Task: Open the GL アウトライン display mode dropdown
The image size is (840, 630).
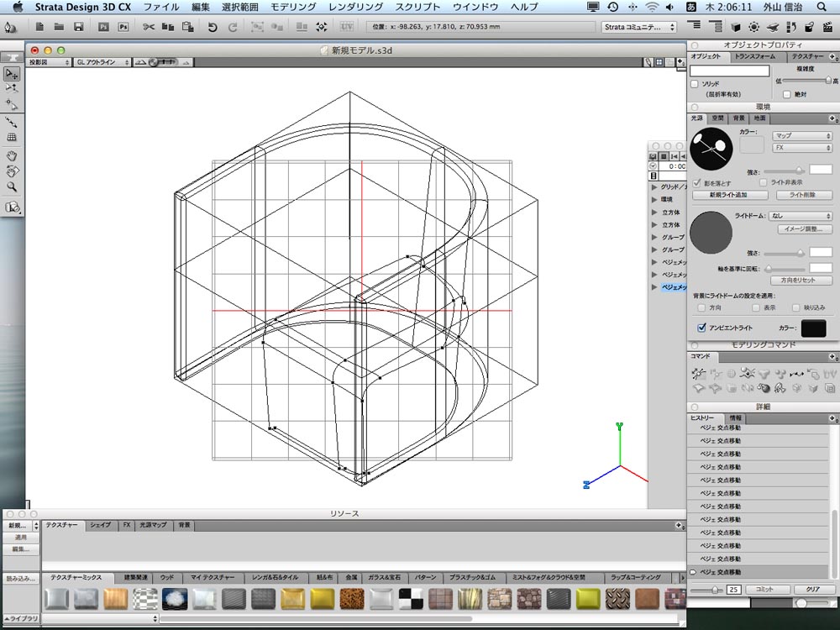Action: point(102,62)
